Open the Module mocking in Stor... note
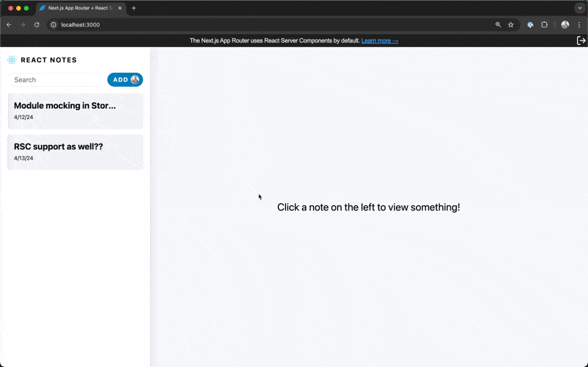Viewport: 588px width, 367px height. pos(76,111)
